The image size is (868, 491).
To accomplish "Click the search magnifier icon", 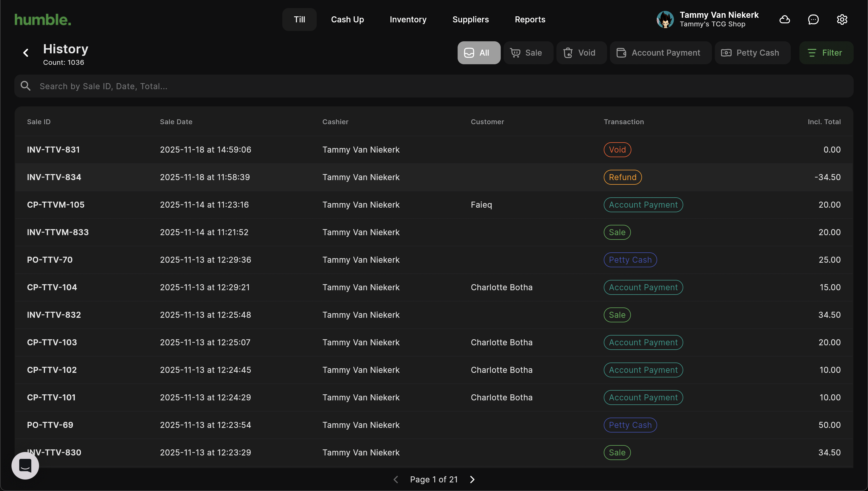I will coord(26,86).
